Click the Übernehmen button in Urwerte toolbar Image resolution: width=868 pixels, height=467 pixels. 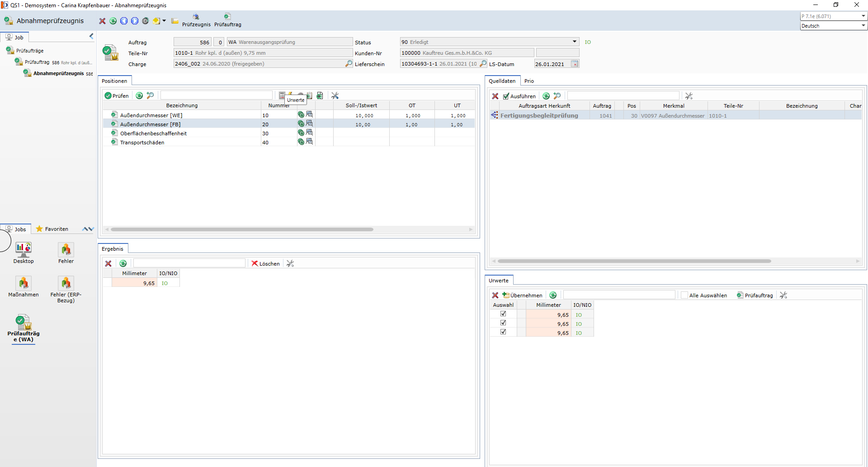click(x=522, y=295)
